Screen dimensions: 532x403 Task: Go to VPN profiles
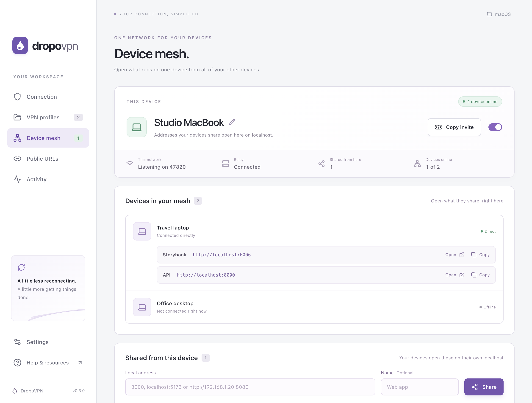point(48,117)
